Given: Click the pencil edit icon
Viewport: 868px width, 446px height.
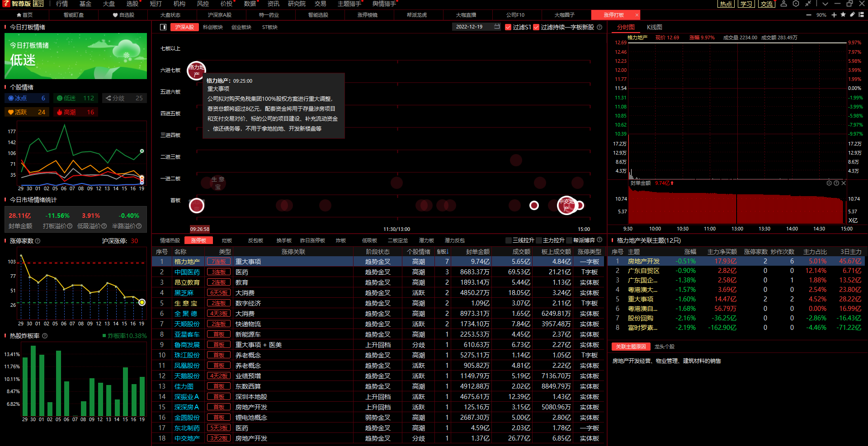Looking at the screenshot, I should point(852,15).
